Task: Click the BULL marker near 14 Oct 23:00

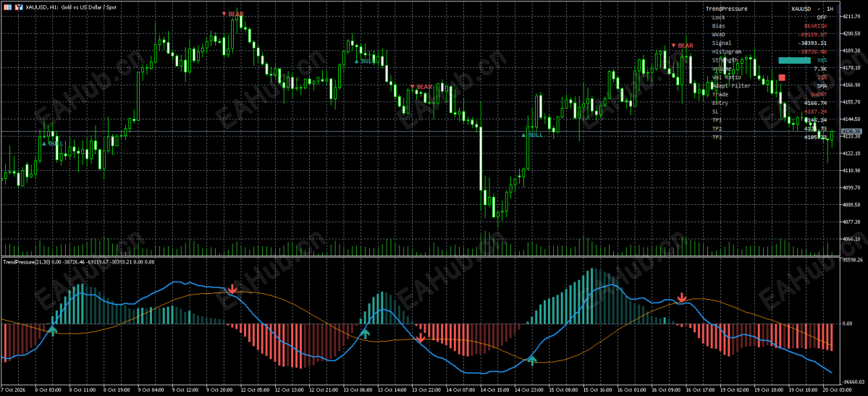Action: [x=532, y=135]
